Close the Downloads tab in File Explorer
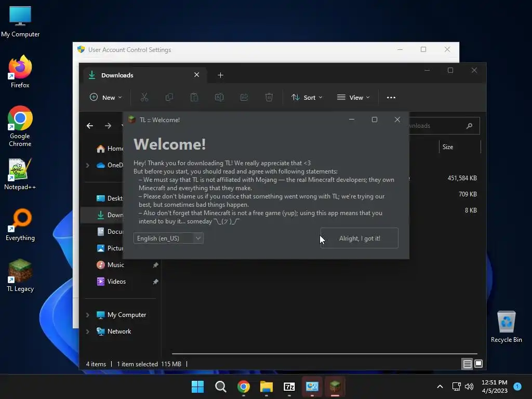The width and height of the screenshot is (532, 399). point(196,75)
